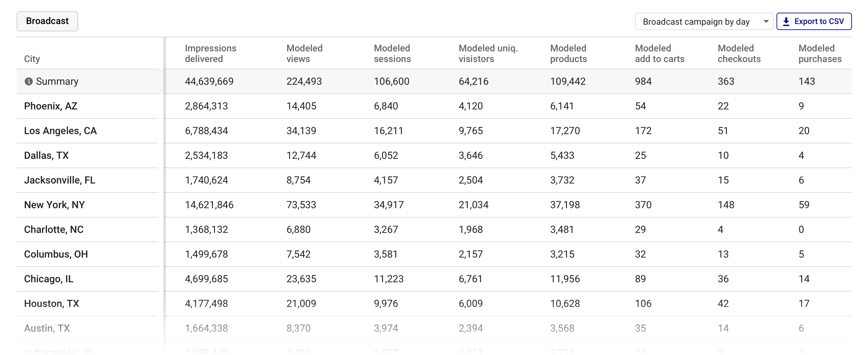Click the Austin, TX city entry

pos(46,328)
